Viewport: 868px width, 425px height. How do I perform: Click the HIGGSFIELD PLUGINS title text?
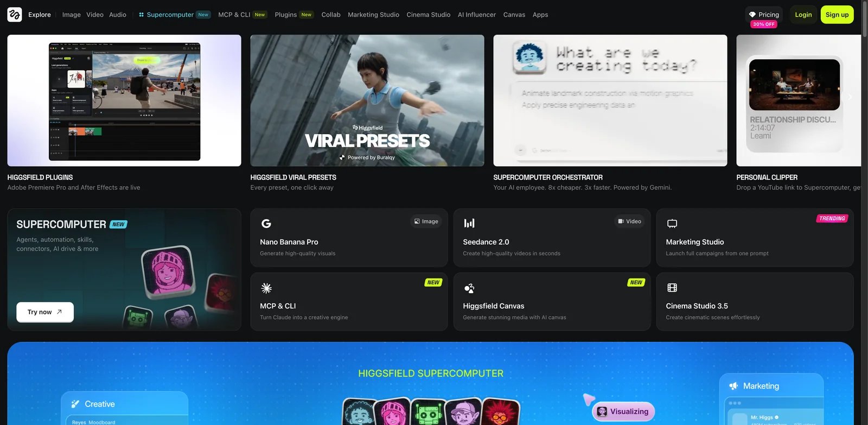click(x=40, y=177)
